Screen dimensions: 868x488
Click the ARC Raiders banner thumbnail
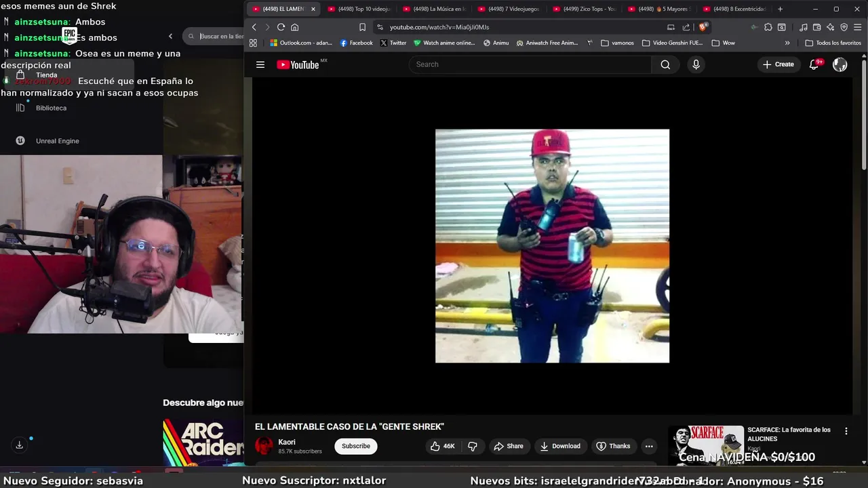(203, 442)
